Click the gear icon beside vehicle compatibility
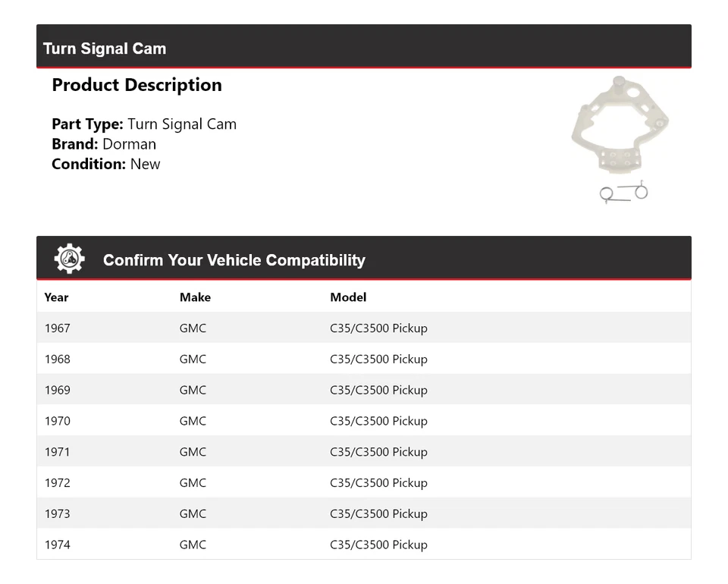This screenshot has height=584, width=728. click(x=69, y=259)
